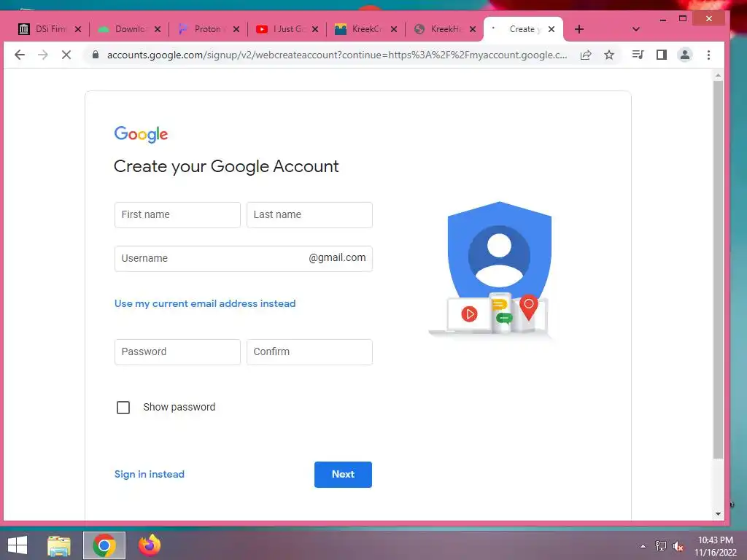Click the Username field

[x=244, y=259]
